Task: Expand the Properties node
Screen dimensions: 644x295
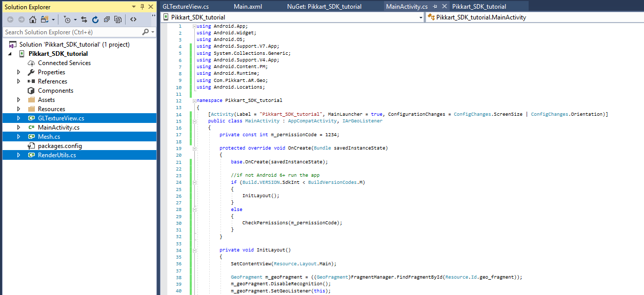Action: click(19, 72)
